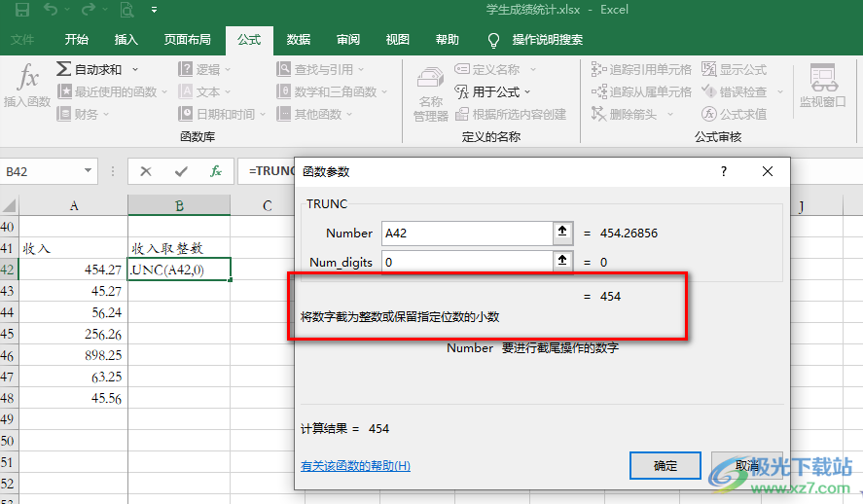Switch to the View (视图) tab

click(397, 40)
